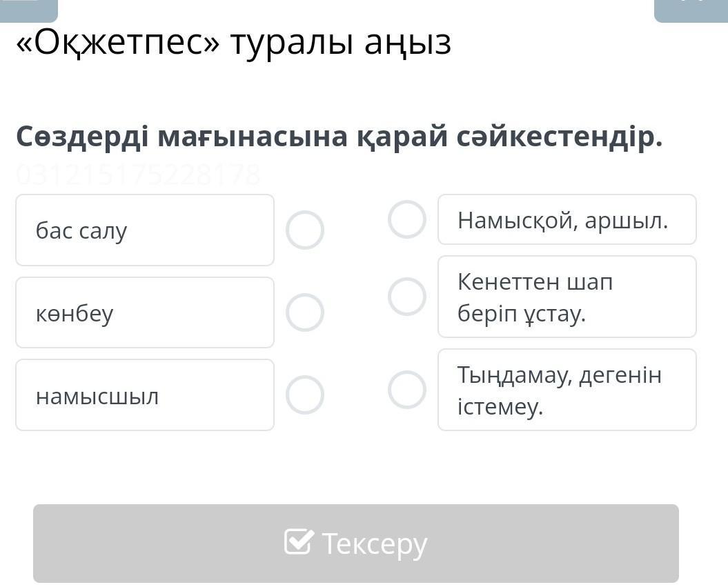Click the Тыңдамау, дегенін істемеу card
Screen dimensions: 728x587
567,390
